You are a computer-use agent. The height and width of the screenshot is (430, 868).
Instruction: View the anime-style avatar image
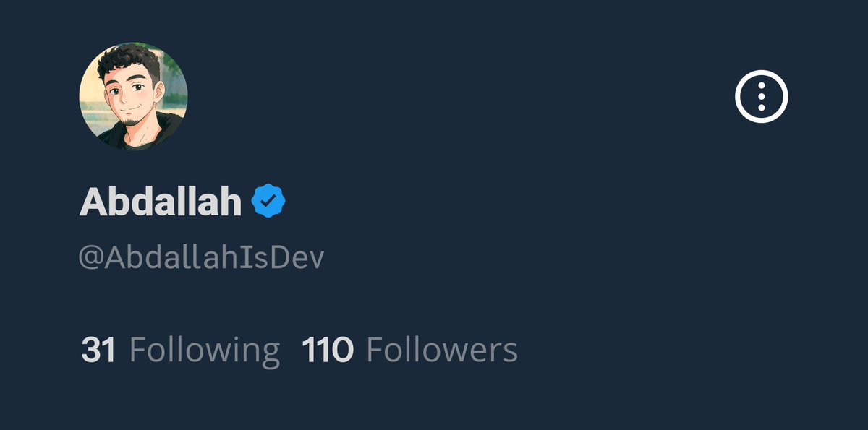[x=133, y=96]
